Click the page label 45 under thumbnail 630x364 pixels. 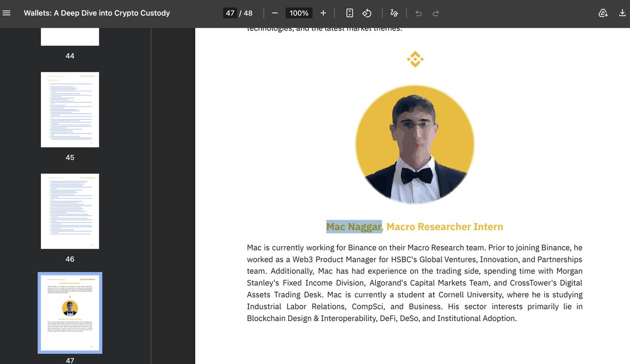tap(70, 157)
